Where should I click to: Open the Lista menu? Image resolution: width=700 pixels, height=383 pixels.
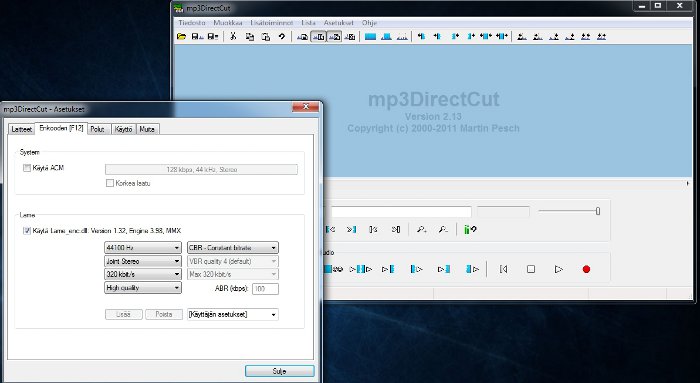coord(308,23)
